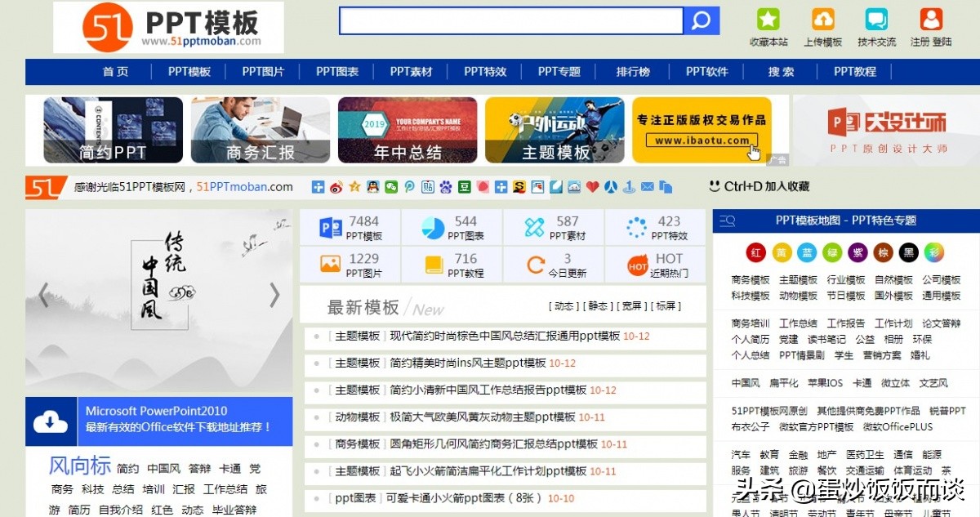This screenshot has height=517, width=980.
Task: Switch to the 排行榜 section
Action: 633,72
